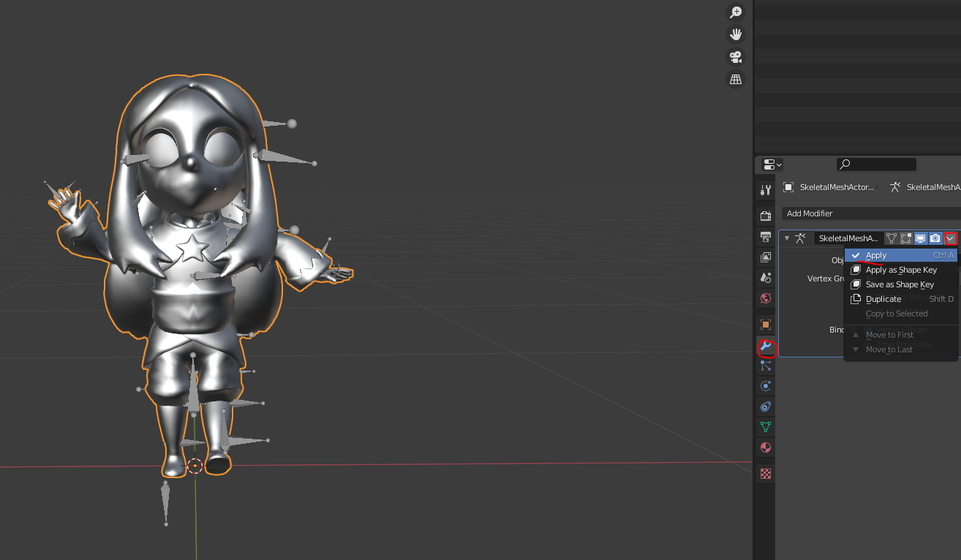961x560 pixels.
Task: Open the Add Modifier dropdown
Action: (x=870, y=213)
